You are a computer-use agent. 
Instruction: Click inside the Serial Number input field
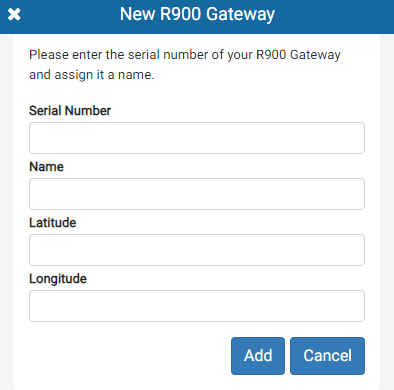pyautogui.click(x=197, y=138)
